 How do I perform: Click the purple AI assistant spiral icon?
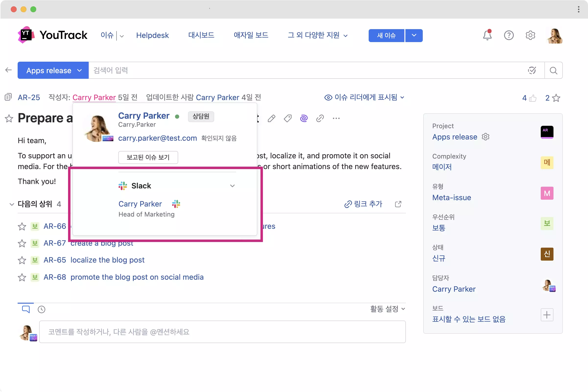coord(304,118)
